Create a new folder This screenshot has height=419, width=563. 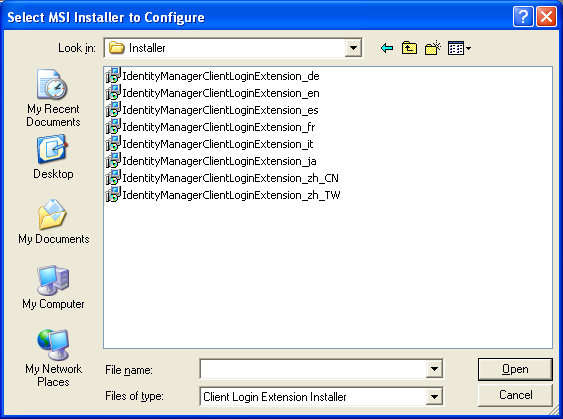433,48
